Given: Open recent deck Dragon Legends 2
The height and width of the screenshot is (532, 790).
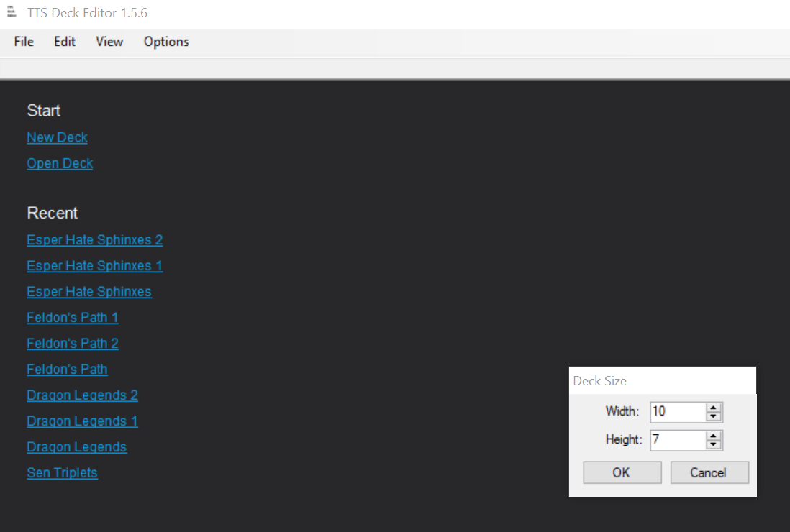Looking at the screenshot, I should pos(82,395).
